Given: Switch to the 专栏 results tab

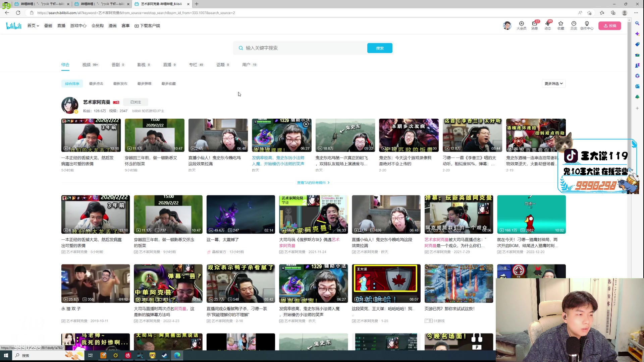Looking at the screenshot, I should pos(196,65).
